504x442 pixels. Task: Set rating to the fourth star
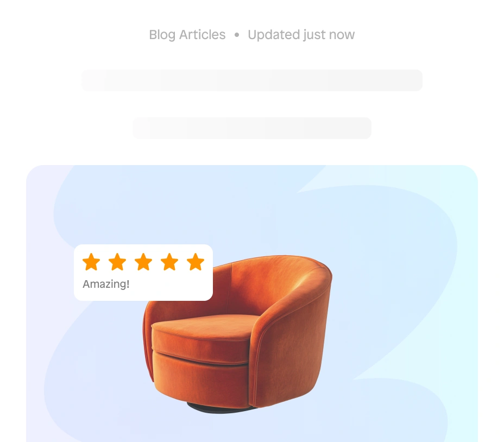click(x=169, y=262)
